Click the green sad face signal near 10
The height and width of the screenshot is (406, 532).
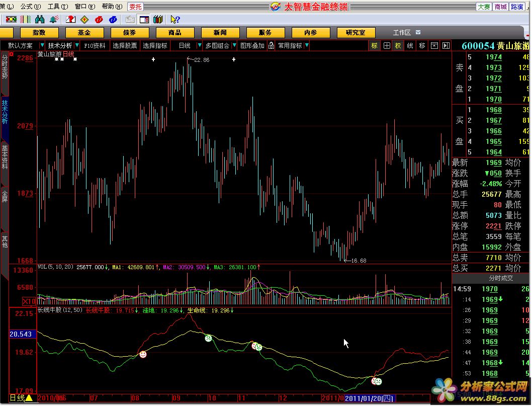208,338
